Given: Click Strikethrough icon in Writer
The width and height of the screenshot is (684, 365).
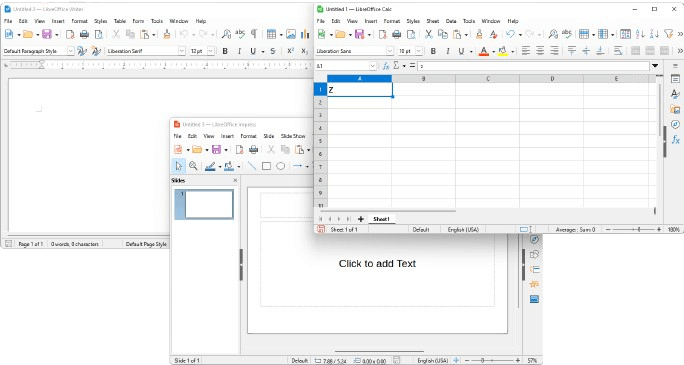Looking at the screenshot, I should (273, 51).
